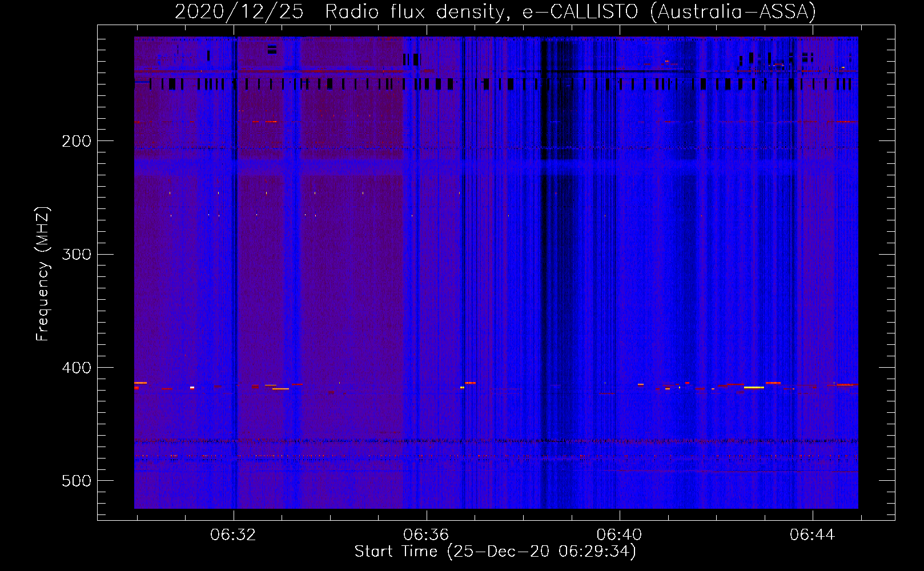Viewport: 924px width, 571px height.
Task: Click the 400 frequency tick label
Action: pos(77,368)
